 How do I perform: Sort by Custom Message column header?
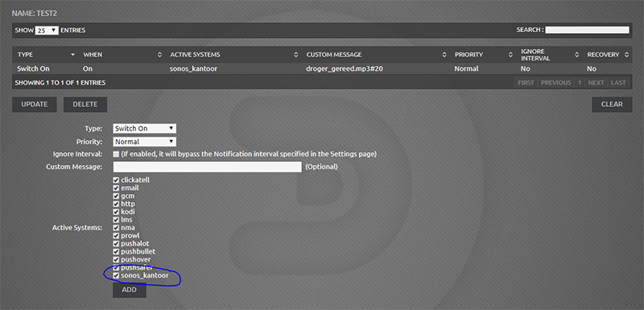(375, 55)
